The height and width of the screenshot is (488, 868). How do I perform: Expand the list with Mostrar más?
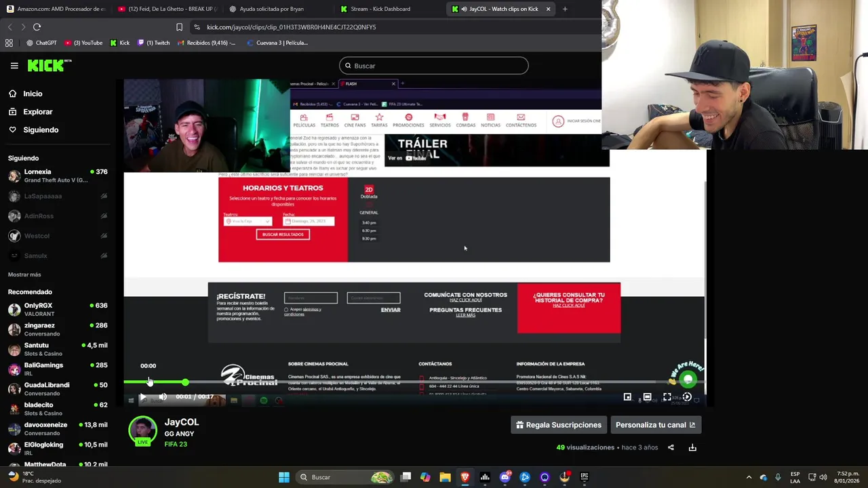coord(24,274)
